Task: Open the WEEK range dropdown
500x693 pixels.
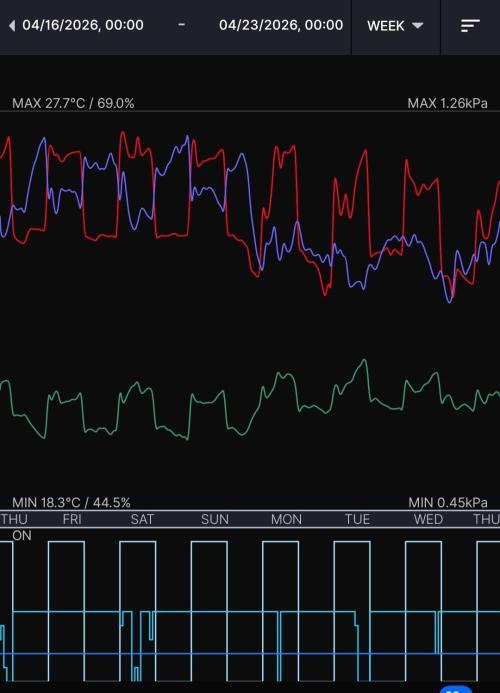Action: [x=395, y=26]
